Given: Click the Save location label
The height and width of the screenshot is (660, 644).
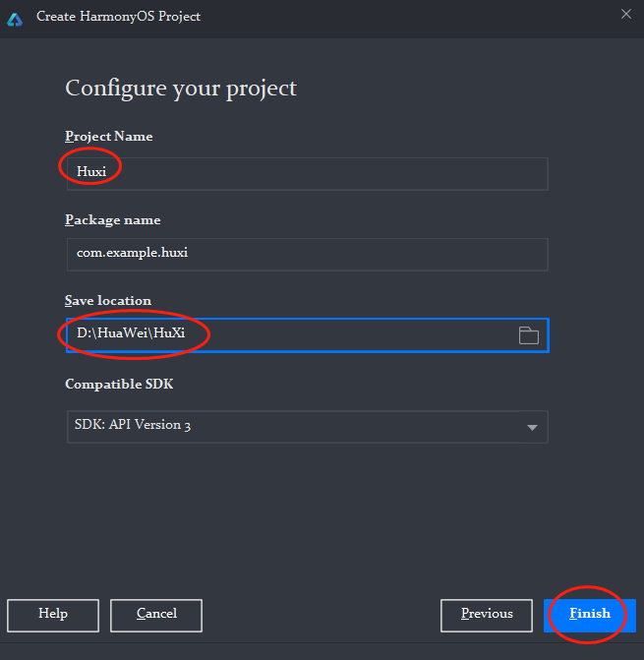Looking at the screenshot, I should coord(108,301).
